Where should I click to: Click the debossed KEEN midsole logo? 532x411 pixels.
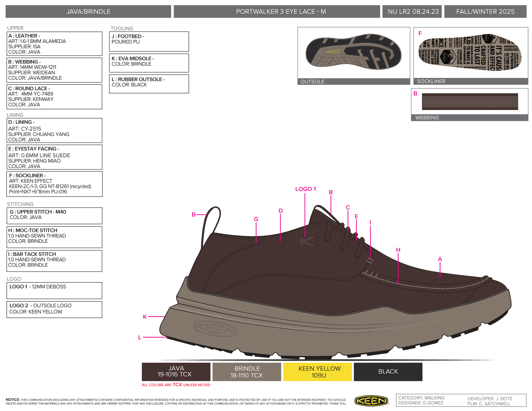pos(215,329)
